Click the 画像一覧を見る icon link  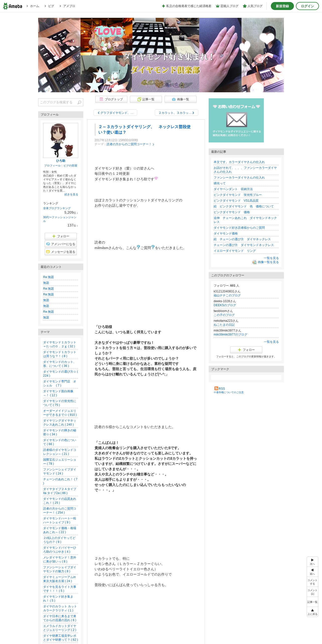click(x=266, y=262)
